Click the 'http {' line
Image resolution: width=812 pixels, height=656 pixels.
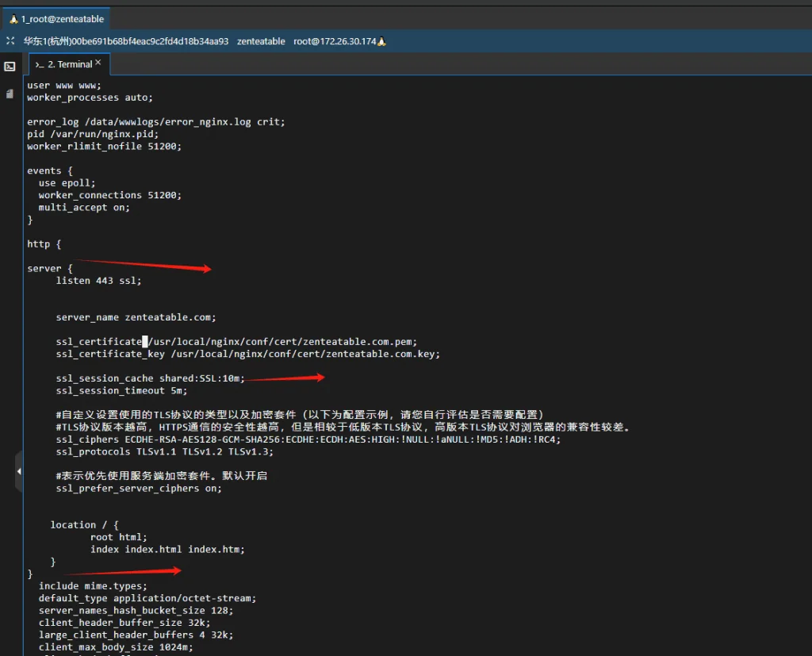[x=44, y=244]
